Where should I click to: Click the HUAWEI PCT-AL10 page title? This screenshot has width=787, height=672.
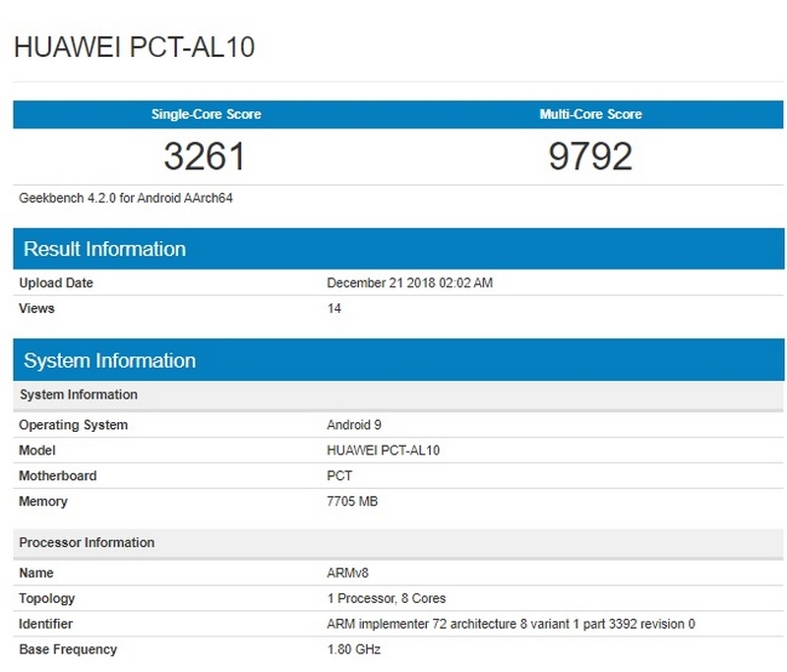tap(135, 47)
